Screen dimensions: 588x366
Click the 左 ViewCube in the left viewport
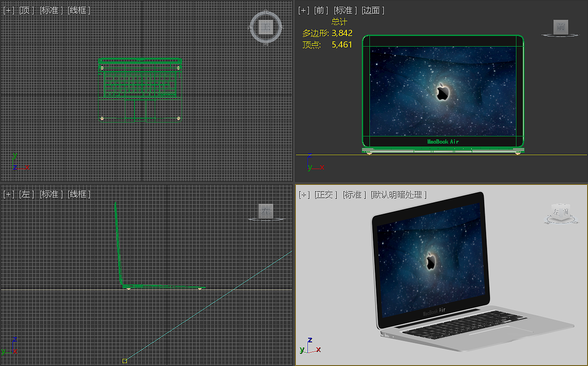pyautogui.click(x=266, y=211)
